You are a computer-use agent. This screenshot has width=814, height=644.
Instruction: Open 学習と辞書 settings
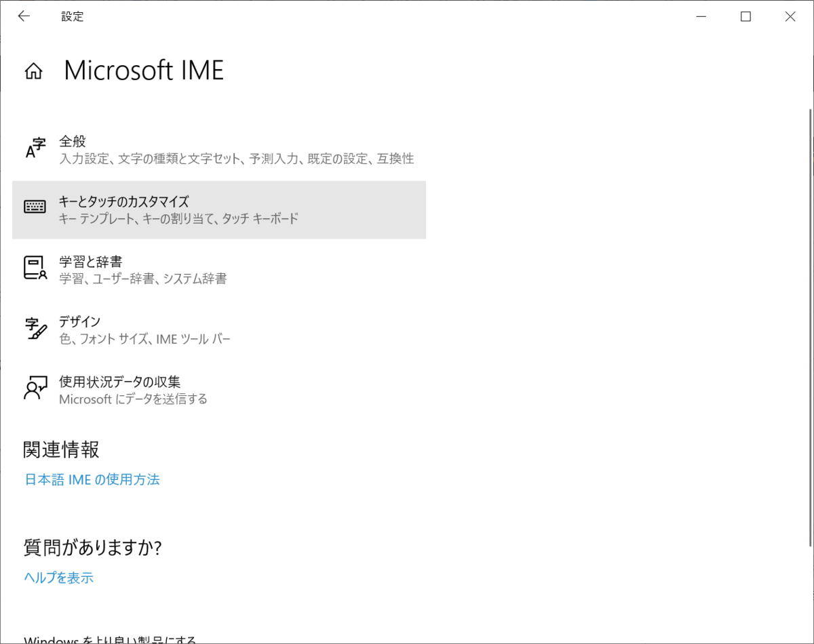pyautogui.click(x=219, y=269)
